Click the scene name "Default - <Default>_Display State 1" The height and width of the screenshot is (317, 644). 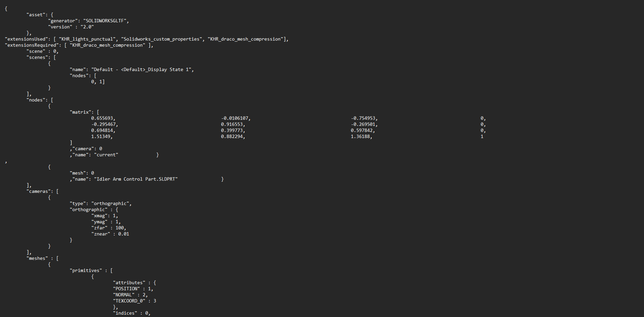(141, 70)
